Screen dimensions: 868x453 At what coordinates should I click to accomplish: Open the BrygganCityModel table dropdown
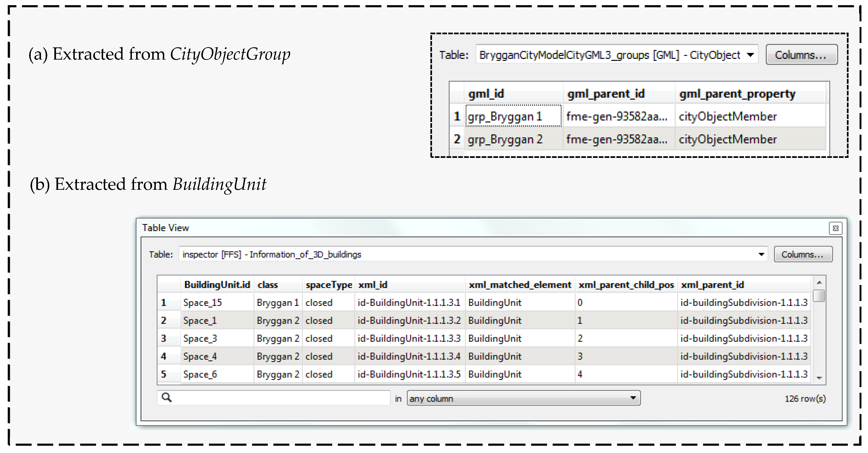click(x=750, y=55)
